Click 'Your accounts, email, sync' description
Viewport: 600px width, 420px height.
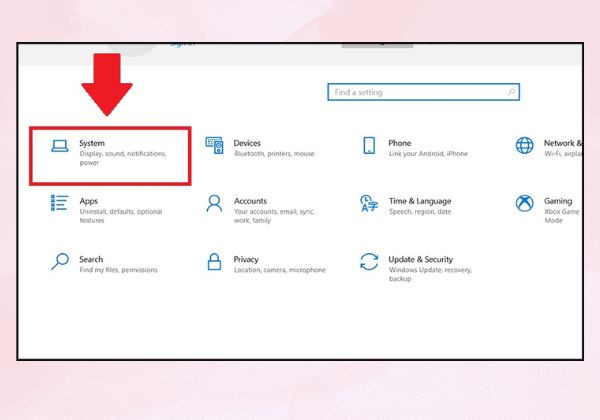pos(274,216)
